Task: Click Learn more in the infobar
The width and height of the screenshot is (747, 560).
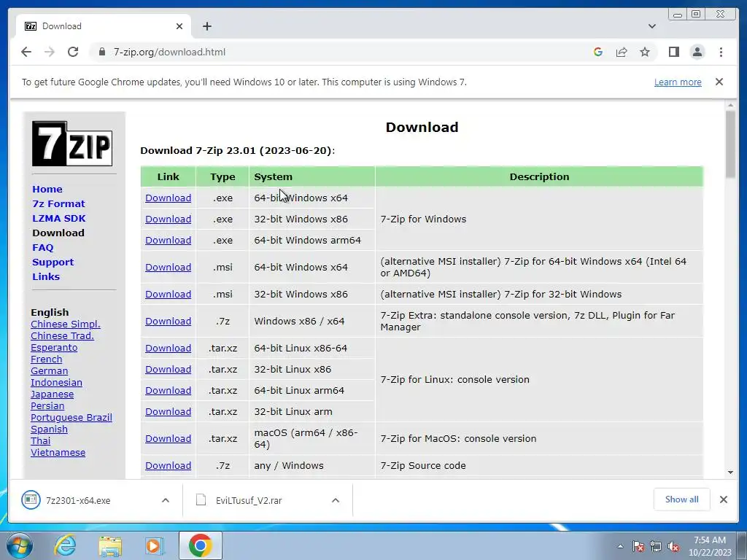Action: (678, 82)
